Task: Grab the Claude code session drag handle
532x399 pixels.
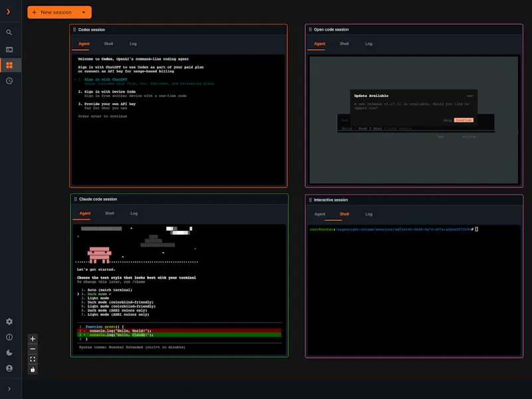Action: (x=75, y=199)
